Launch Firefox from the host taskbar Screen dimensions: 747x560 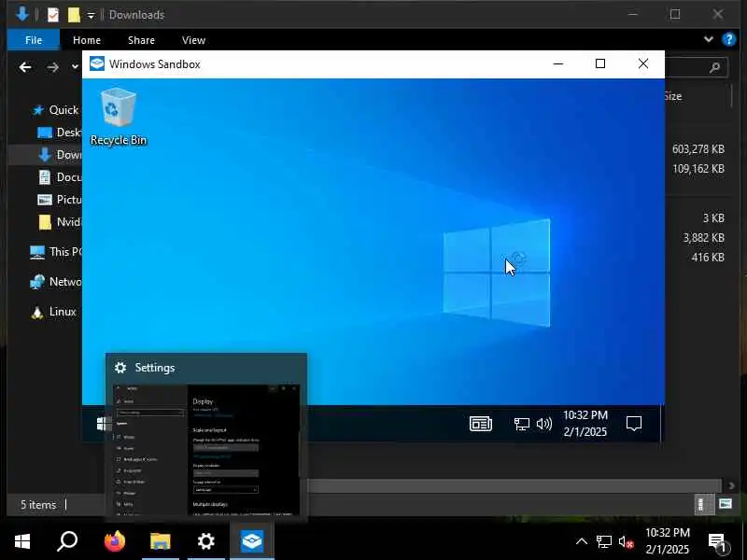(x=115, y=541)
